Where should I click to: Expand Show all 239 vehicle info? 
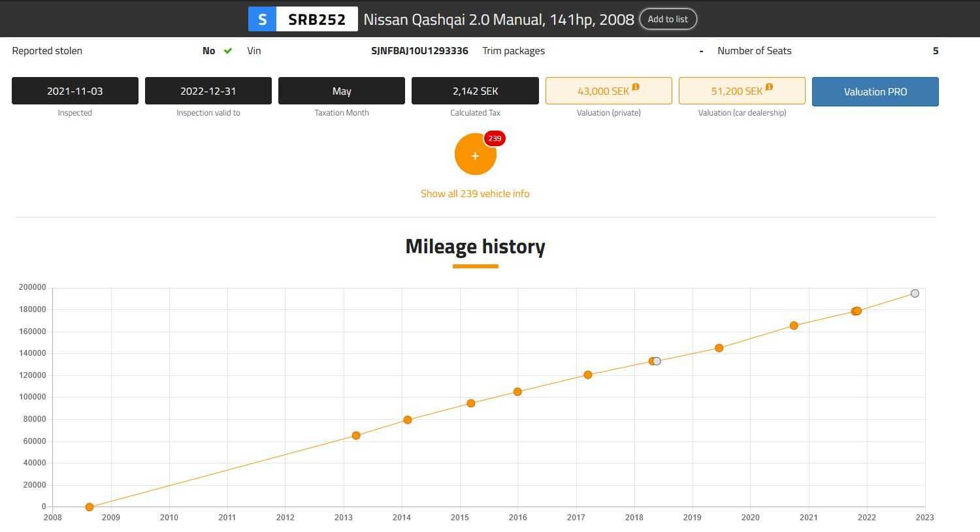pyautogui.click(x=475, y=194)
